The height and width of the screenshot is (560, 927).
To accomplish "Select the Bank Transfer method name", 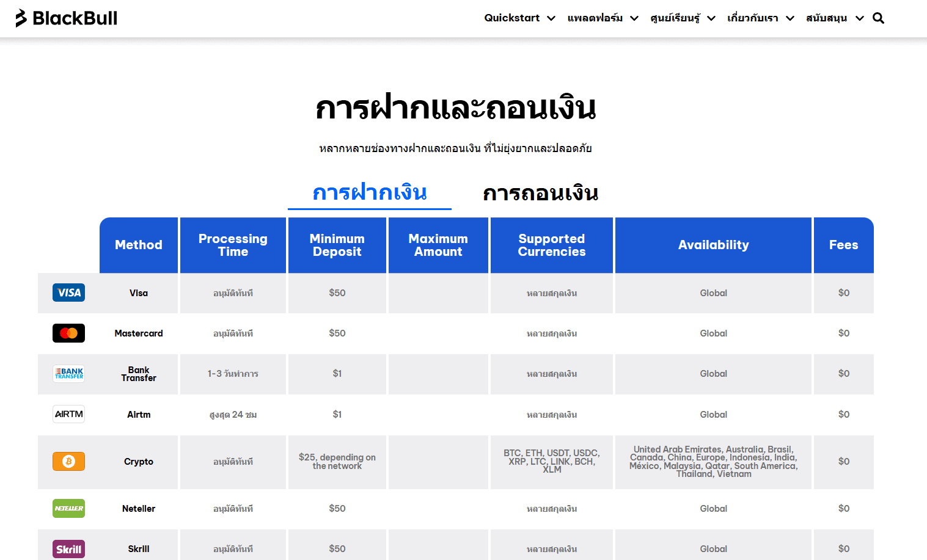I will tap(139, 374).
